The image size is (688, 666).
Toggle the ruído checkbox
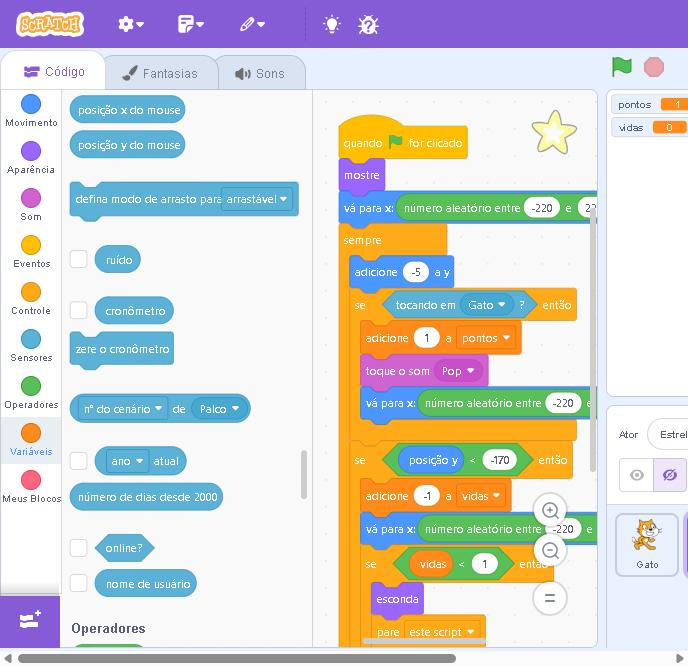point(79,259)
